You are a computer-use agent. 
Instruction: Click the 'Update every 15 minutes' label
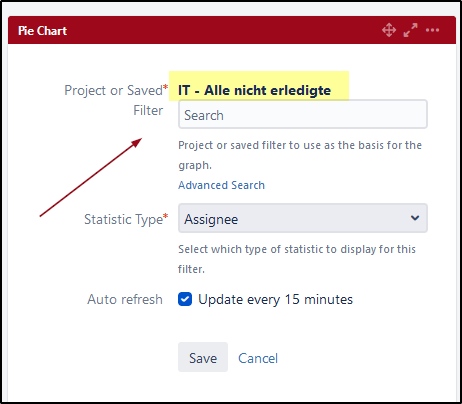click(x=275, y=299)
